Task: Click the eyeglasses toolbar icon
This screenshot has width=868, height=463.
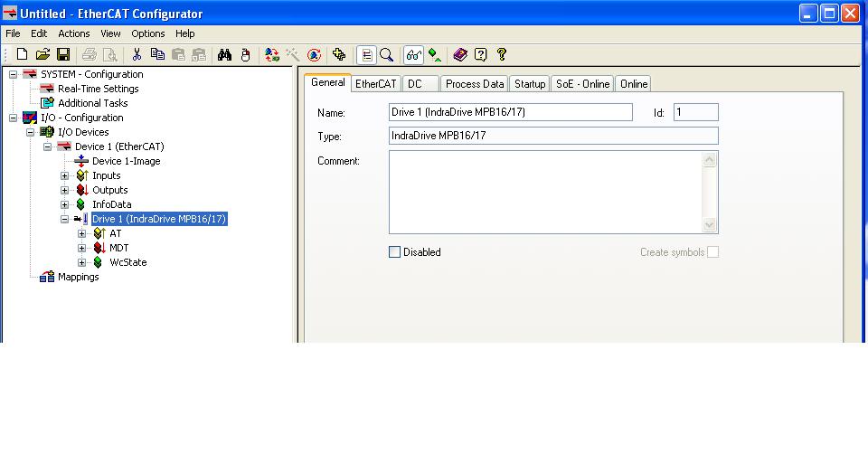Action: click(413, 55)
